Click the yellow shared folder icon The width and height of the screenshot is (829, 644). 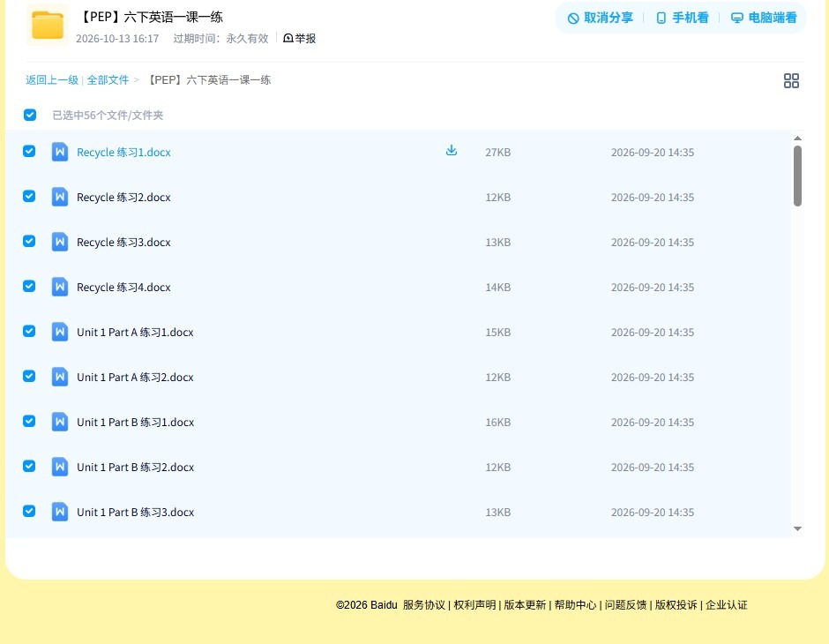click(x=48, y=25)
